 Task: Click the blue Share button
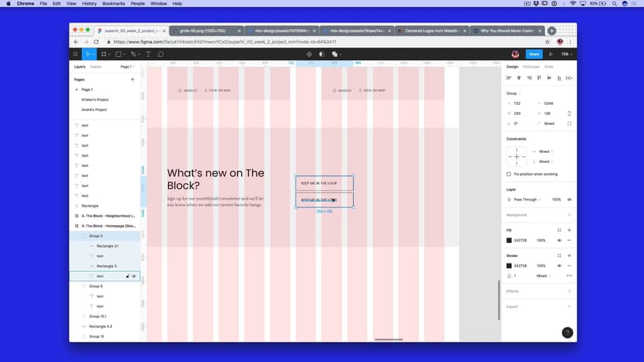point(534,54)
